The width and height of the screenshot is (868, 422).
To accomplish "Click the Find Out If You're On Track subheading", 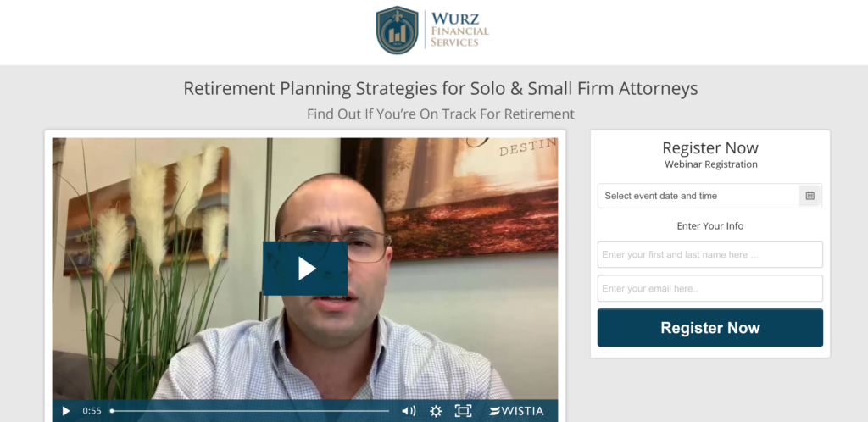I will [x=441, y=114].
